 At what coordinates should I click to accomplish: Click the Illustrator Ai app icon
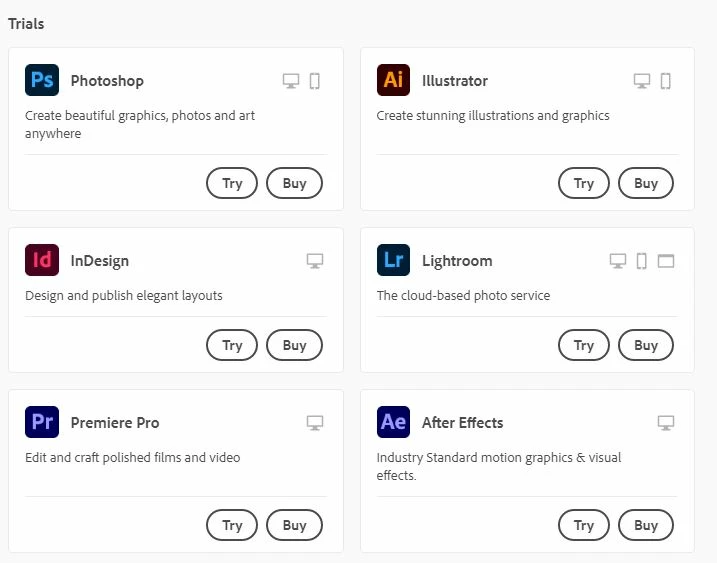(393, 80)
